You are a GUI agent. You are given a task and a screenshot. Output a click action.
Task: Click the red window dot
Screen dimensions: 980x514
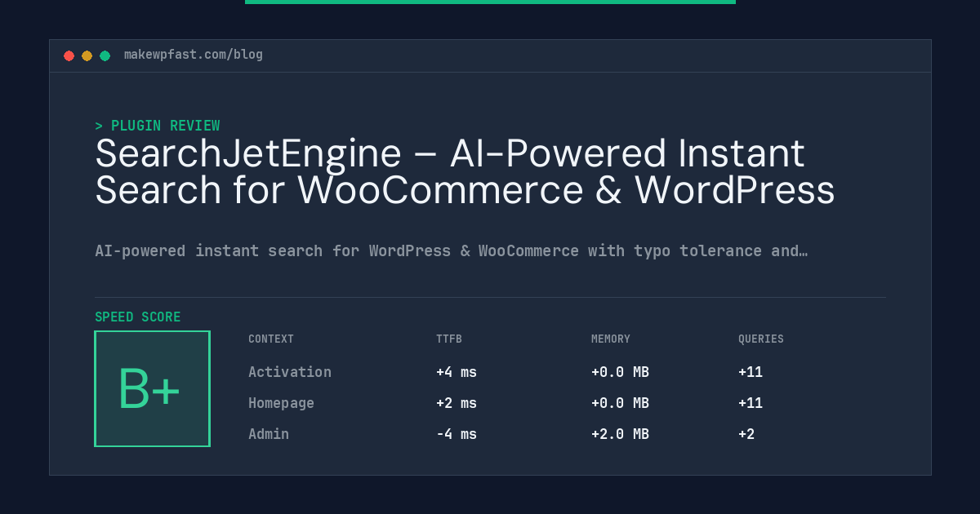[x=69, y=55]
